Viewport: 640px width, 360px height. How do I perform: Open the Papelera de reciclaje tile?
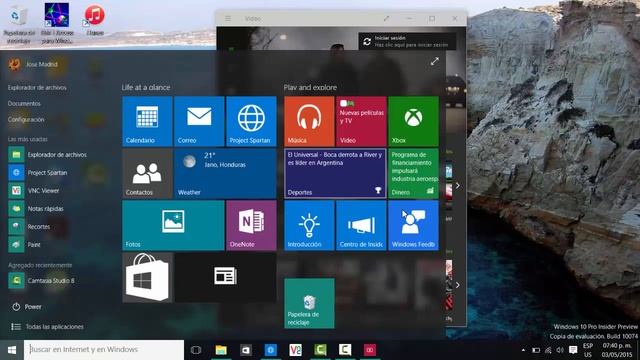pyautogui.click(x=309, y=303)
